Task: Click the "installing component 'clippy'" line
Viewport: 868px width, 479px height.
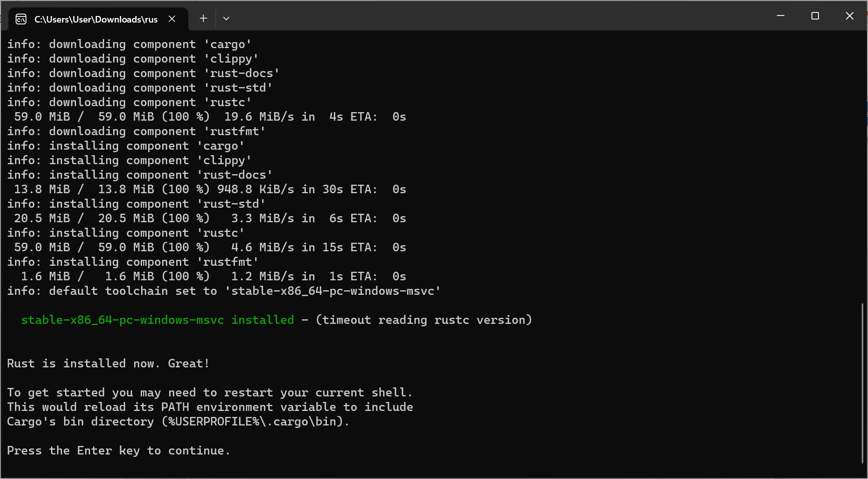Action: point(129,160)
